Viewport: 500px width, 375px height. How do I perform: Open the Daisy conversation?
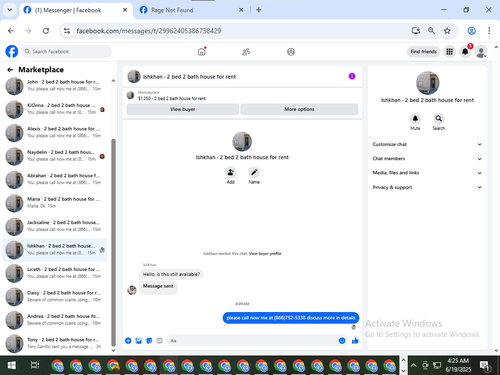(x=55, y=297)
